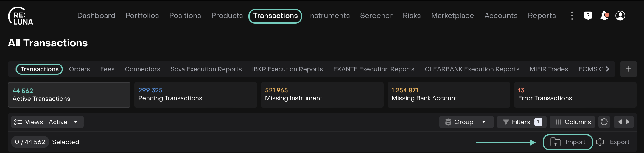Open the three-dot more menu
Image resolution: width=644 pixels, height=153 pixels.
click(572, 16)
